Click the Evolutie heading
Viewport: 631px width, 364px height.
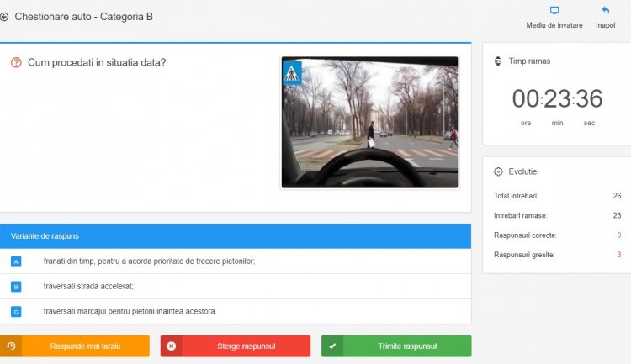point(522,171)
